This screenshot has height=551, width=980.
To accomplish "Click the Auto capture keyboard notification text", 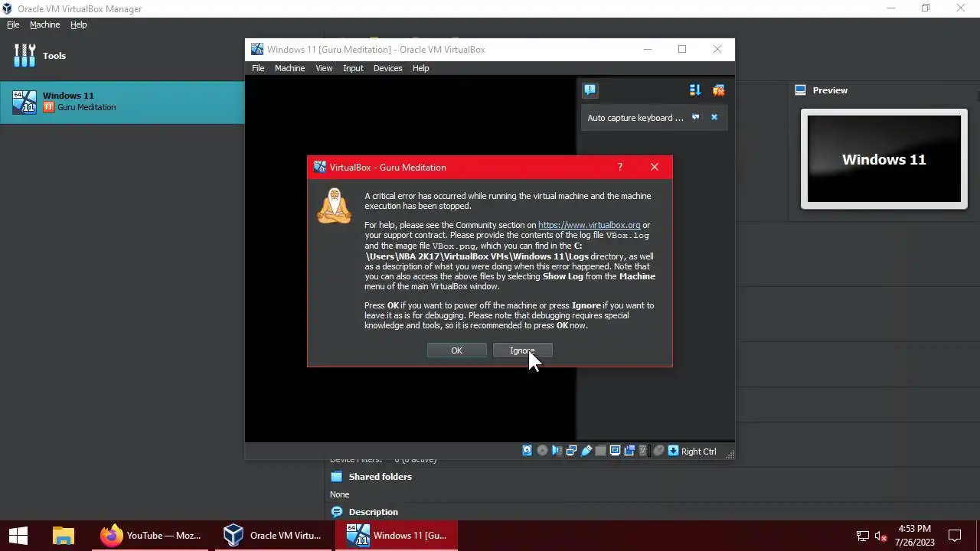I will tap(635, 117).
